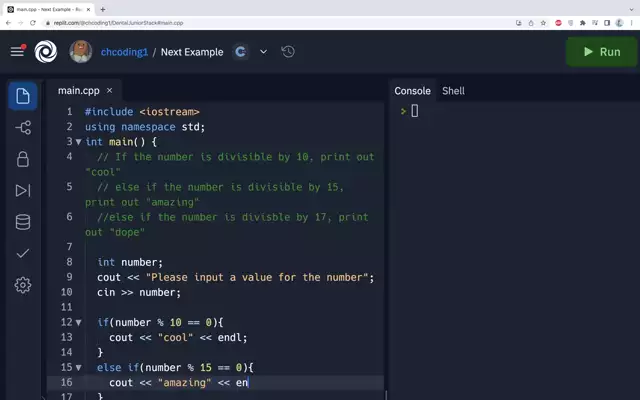This screenshot has height=400, width=640.
Task: Close the main.cpp tab
Action: (x=109, y=91)
